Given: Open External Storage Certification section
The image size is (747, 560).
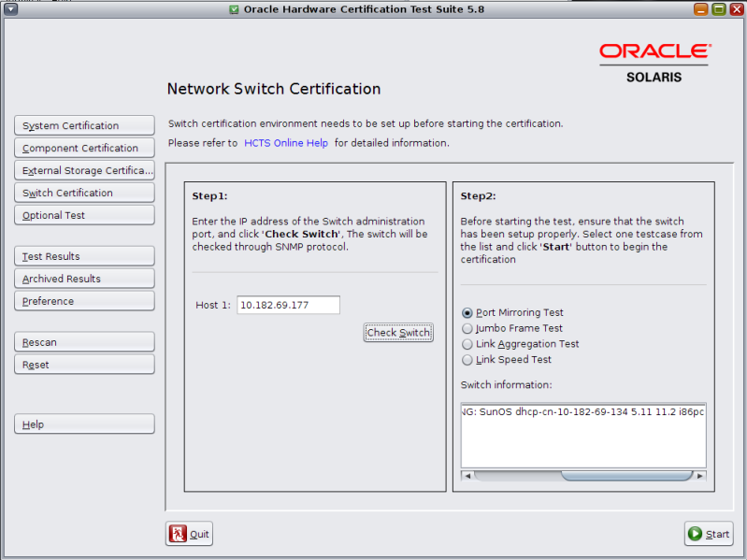Looking at the screenshot, I should click(84, 170).
